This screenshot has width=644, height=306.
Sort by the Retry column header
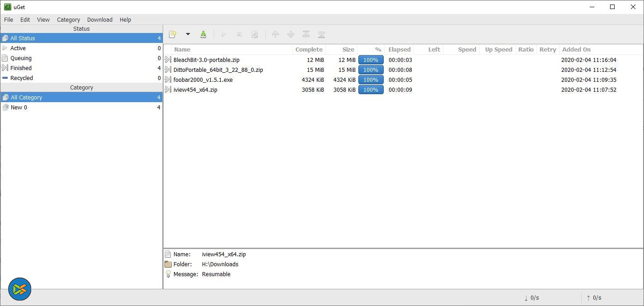548,49
